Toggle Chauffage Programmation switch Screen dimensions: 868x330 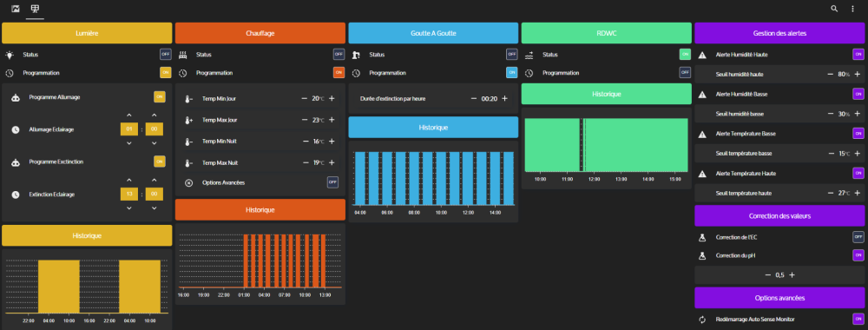339,73
